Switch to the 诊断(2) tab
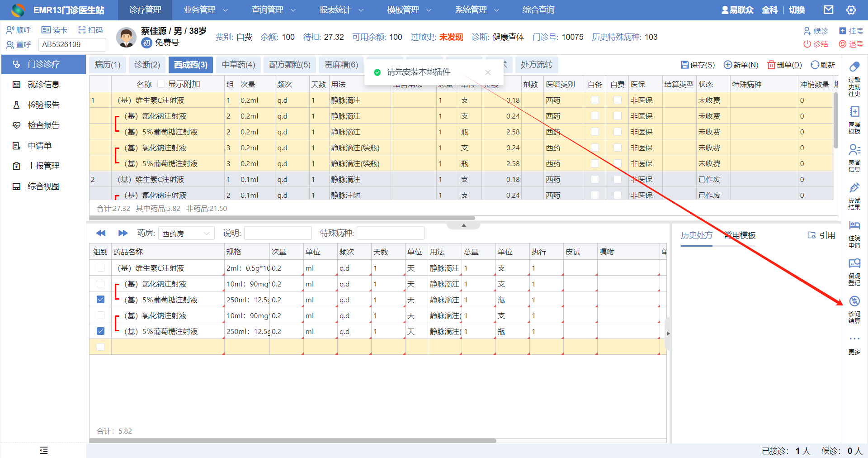The height and width of the screenshot is (458, 868). point(147,65)
